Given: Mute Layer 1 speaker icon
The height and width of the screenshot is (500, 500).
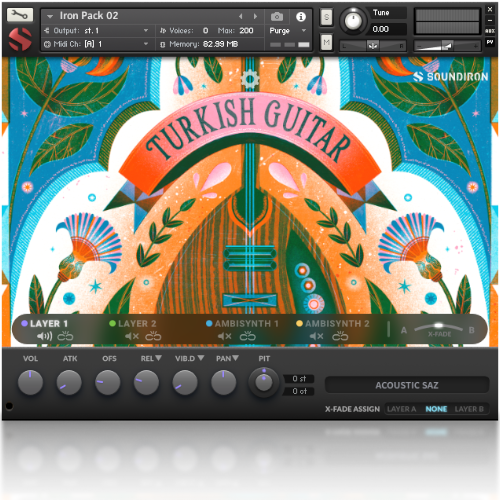Looking at the screenshot, I should (45, 336).
